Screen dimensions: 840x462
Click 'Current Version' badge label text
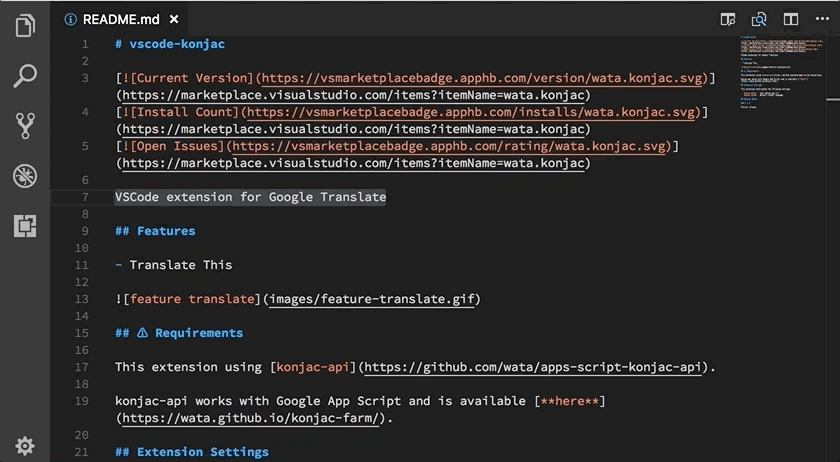[192, 78]
